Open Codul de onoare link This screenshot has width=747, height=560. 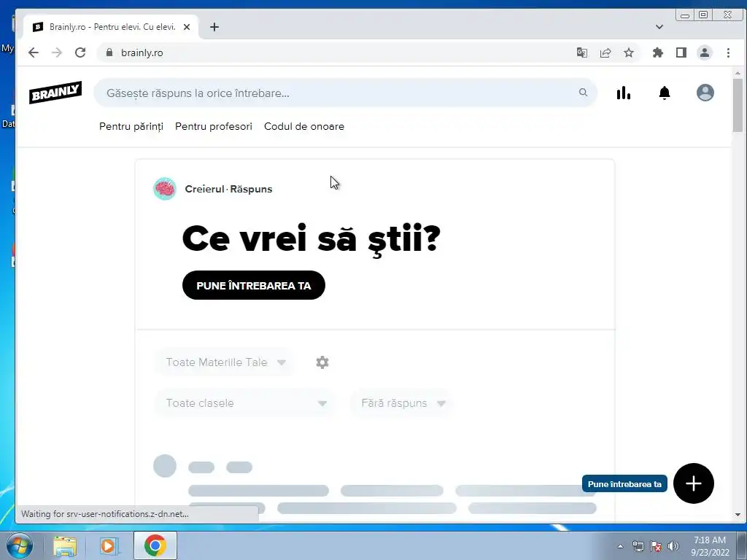coord(304,126)
